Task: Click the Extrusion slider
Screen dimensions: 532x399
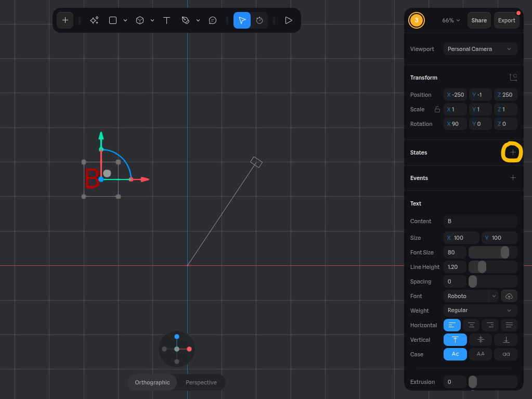Action: (x=492, y=382)
